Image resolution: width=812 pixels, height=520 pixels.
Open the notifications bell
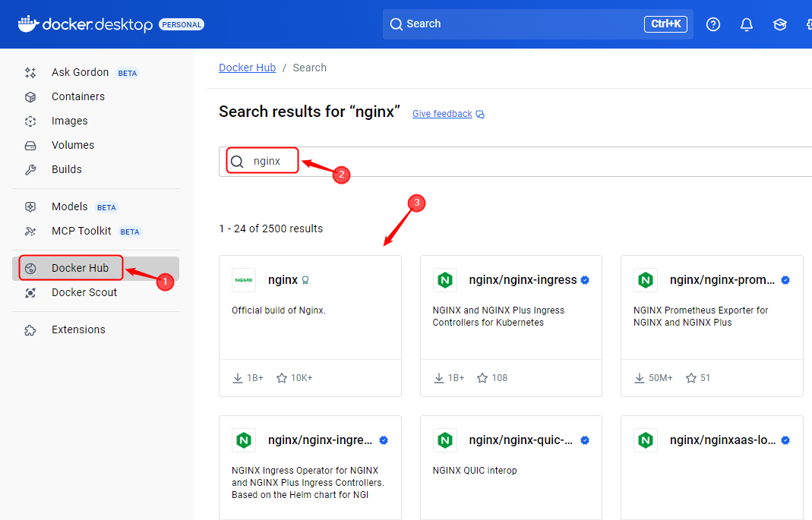point(746,24)
